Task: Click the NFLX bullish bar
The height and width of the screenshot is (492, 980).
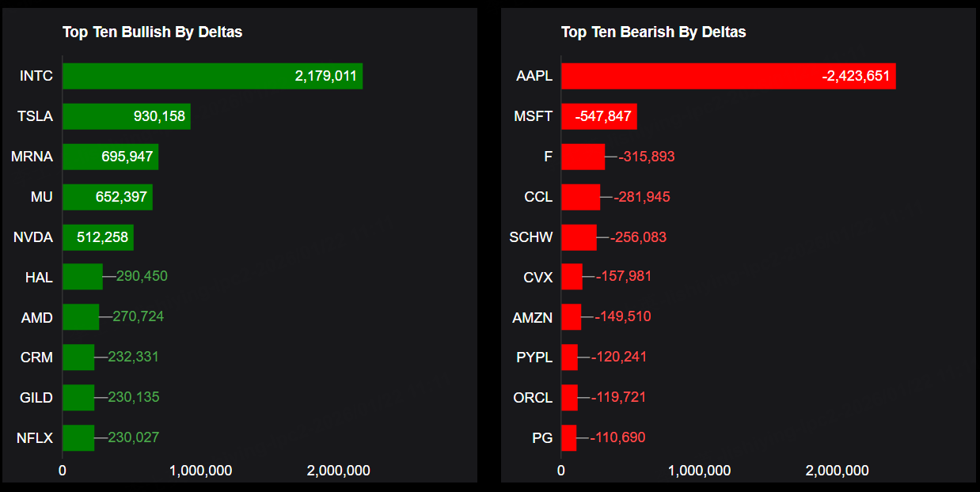Action: point(78,437)
